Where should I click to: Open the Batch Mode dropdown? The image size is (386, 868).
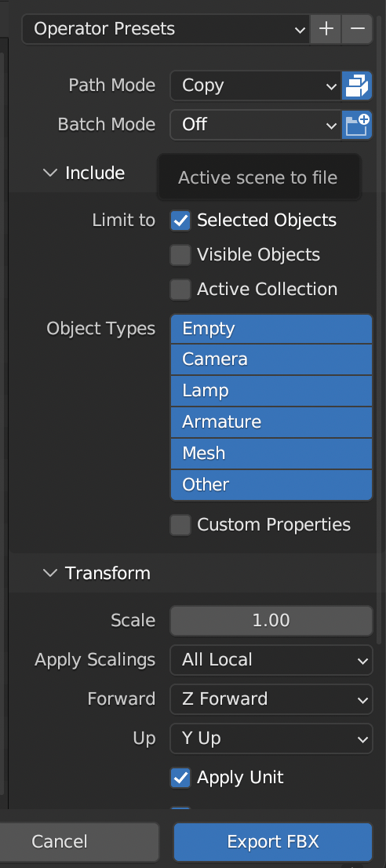click(x=256, y=125)
